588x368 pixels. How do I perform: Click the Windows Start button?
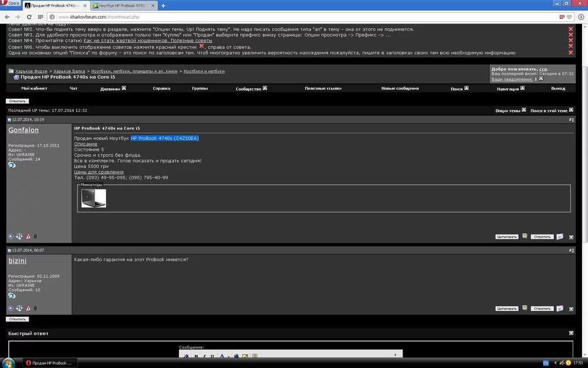point(8,363)
